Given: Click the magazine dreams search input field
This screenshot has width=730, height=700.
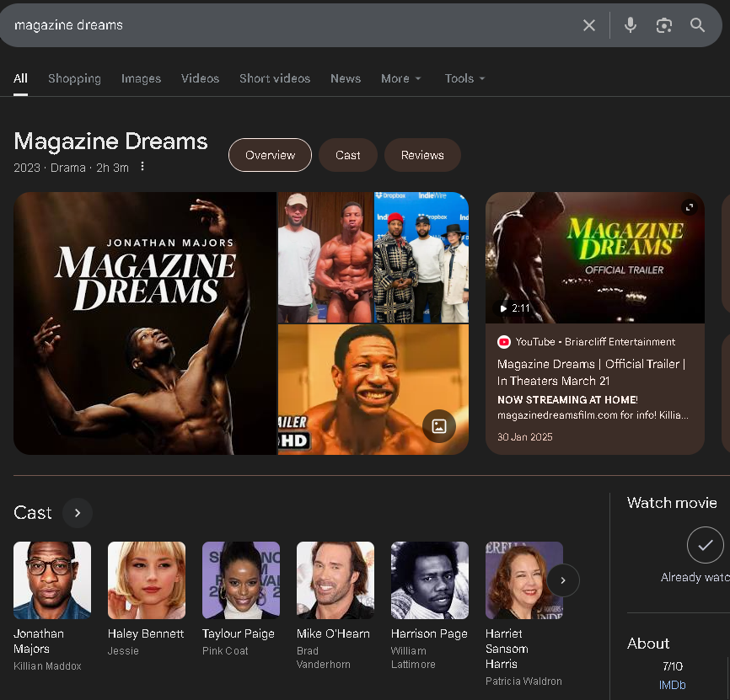Looking at the screenshot, I should pos(288,25).
